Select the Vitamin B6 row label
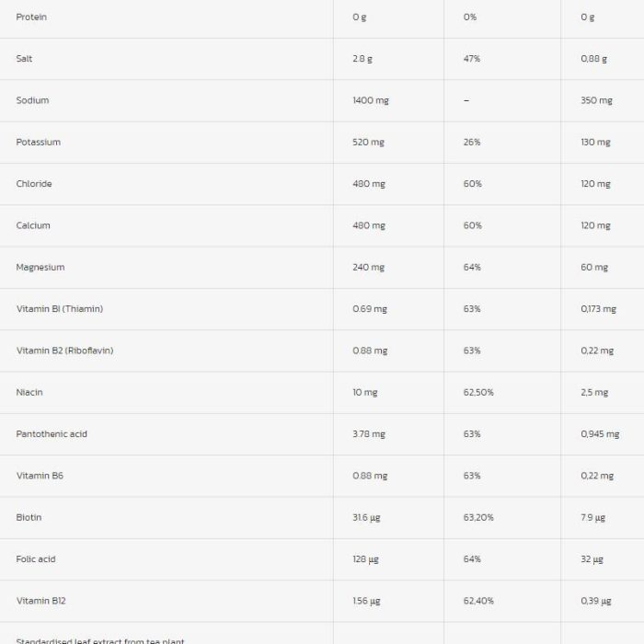Screen dimensions: 644x644 pos(40,476)
